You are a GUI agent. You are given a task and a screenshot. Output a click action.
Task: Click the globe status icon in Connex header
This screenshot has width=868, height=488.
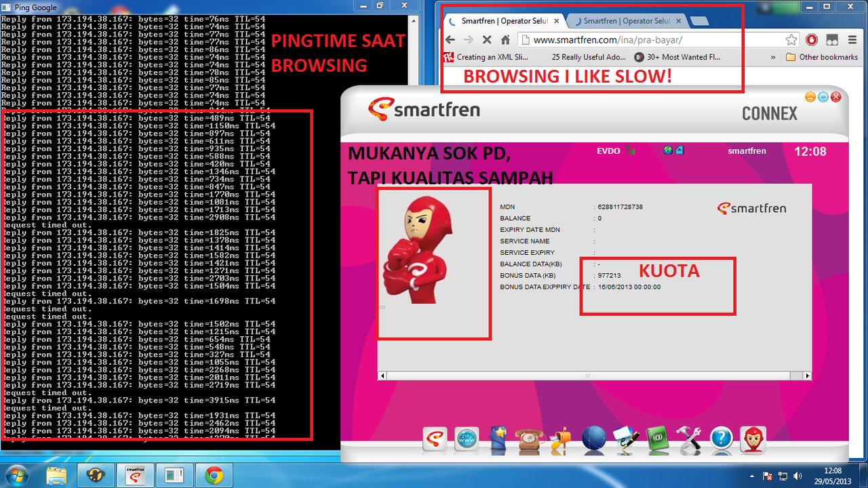[668, 150]
